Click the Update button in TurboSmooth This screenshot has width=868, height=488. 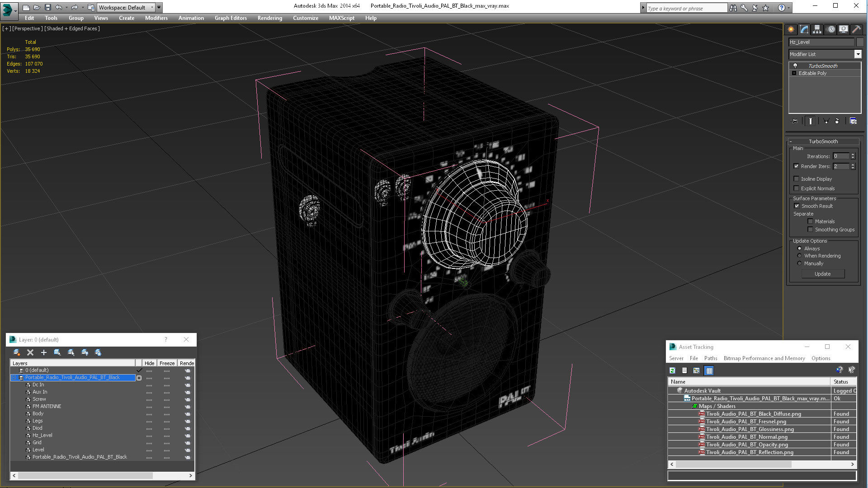(823, 273)
